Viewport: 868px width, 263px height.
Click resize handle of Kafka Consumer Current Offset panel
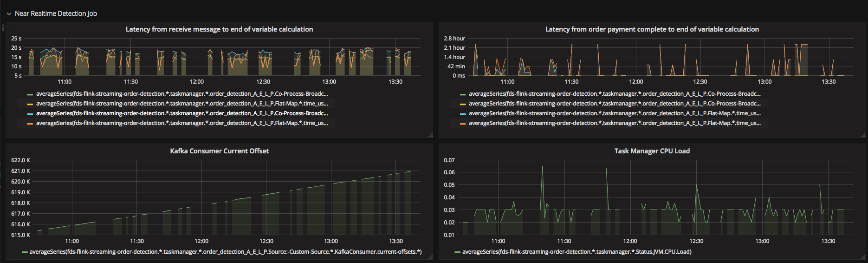430,257
